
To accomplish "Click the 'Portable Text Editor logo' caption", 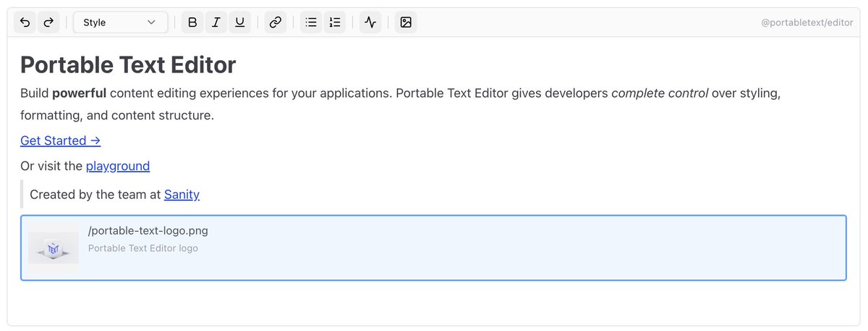I will coord(143,248).
